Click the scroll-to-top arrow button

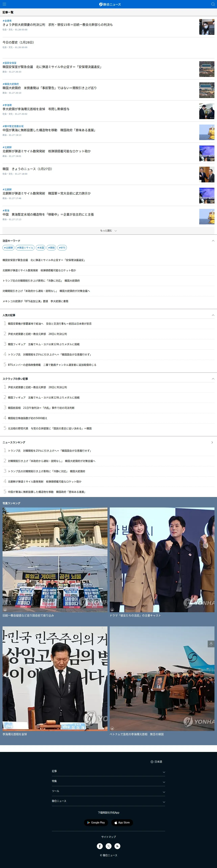pyautogui.click(x=211, y=644)
